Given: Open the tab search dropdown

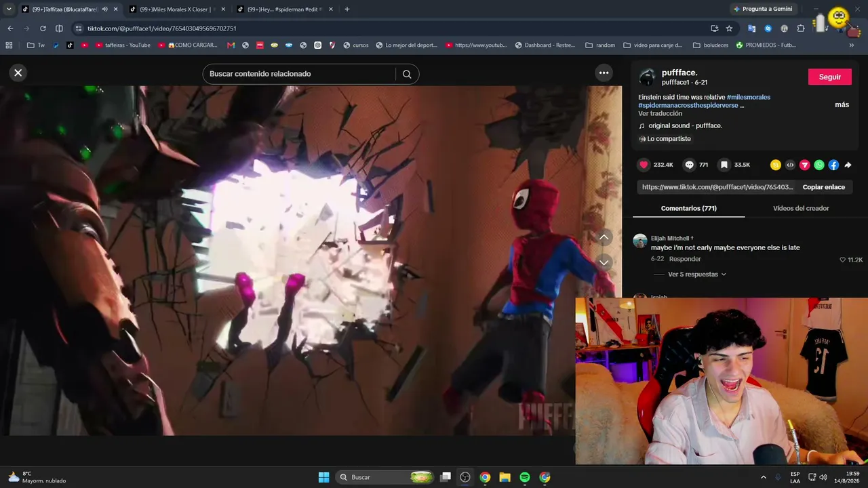Looking at the screenshot, I should pos(9,9).
